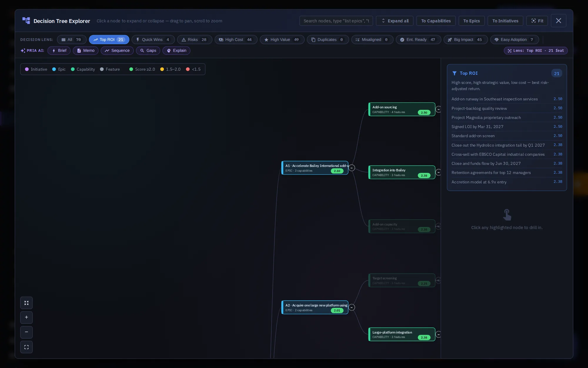Screen dimensions: 588x368
Task: Enable the High Cost lens filter
Action: pos(236,40)
